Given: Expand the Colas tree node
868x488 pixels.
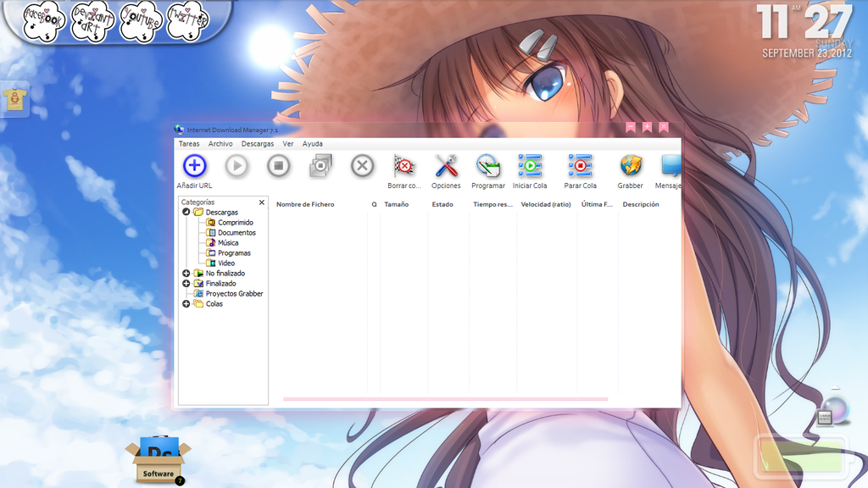Looking at the screenshot, I should [x=186, y=304].
